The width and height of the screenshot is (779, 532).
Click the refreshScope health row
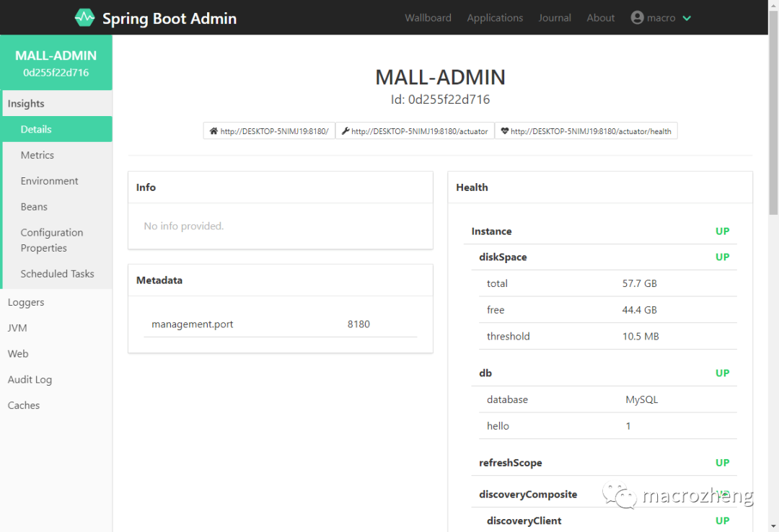point(604,463)
